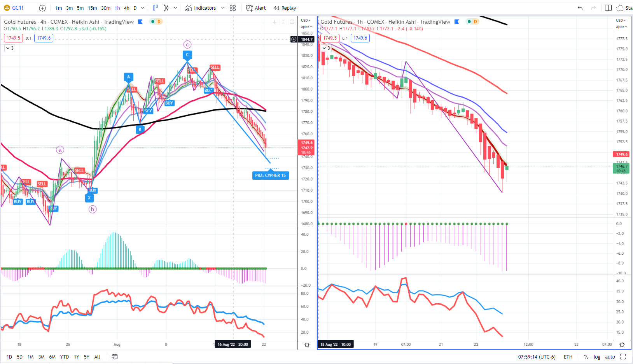Viewport: 633px width, 364px height.
Task: Expand the favorite indicators dropdown arrow
Action: coord(223,8)
